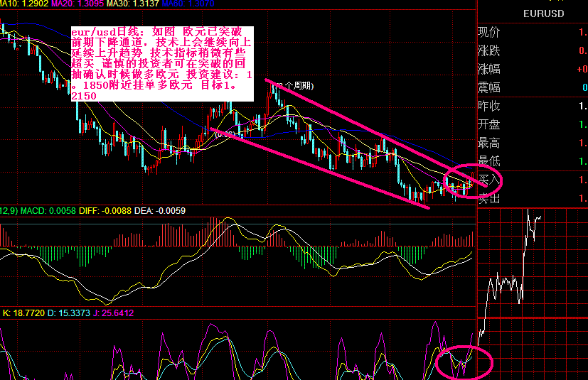Click the EURUSD symbol title
The height and width of the screenshot is (380, 588).
[x=543, y=14]
